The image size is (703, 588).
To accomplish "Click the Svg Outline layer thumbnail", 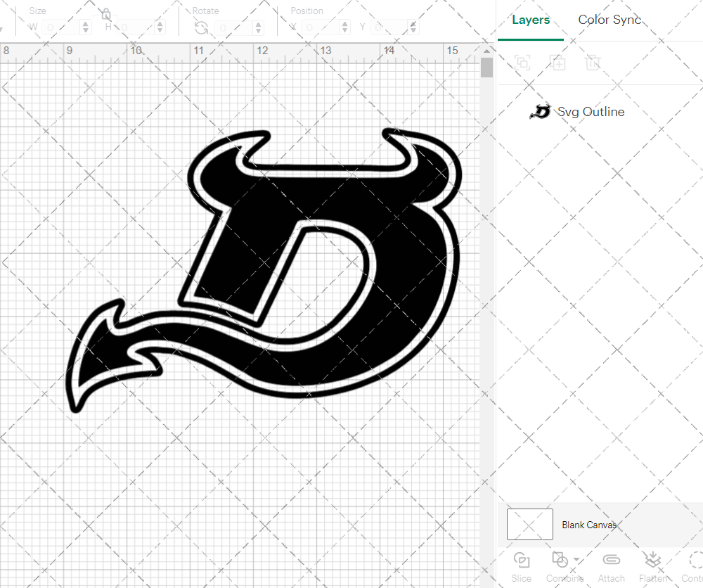I will [540, 112].
